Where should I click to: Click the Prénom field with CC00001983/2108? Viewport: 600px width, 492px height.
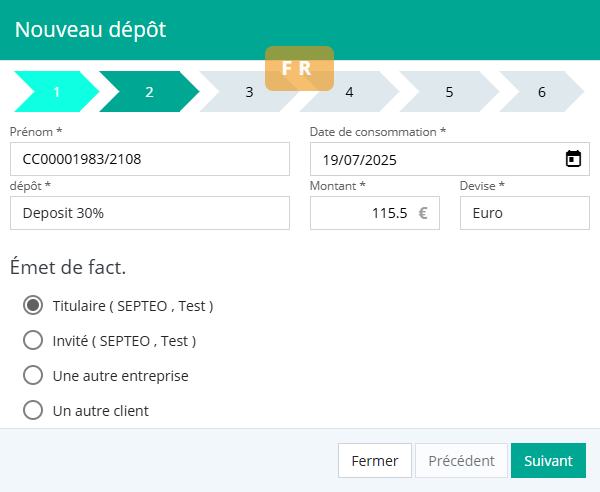149,159
